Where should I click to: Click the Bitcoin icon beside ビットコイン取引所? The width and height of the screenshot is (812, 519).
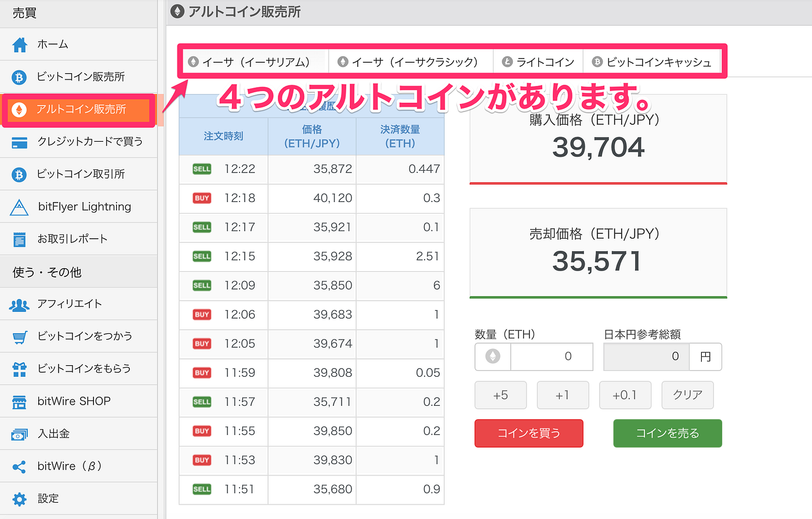tap(19, 174)
